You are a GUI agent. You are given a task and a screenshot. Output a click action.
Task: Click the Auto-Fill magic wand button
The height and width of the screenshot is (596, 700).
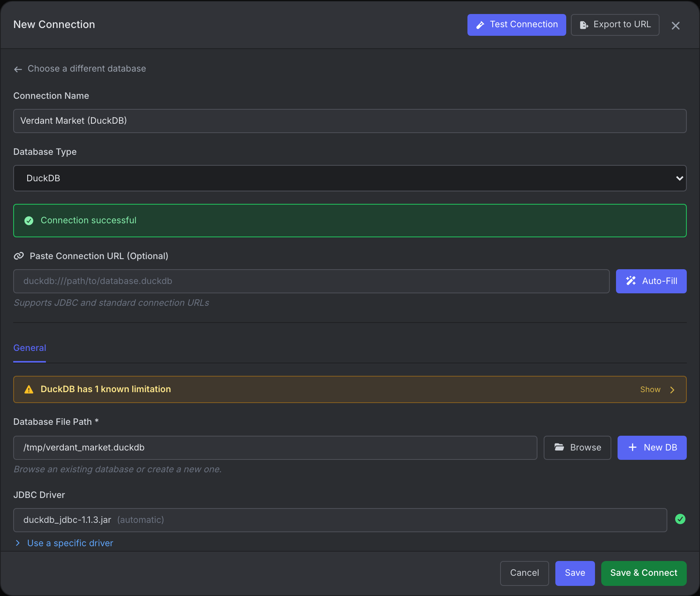(x=651, y=281)
